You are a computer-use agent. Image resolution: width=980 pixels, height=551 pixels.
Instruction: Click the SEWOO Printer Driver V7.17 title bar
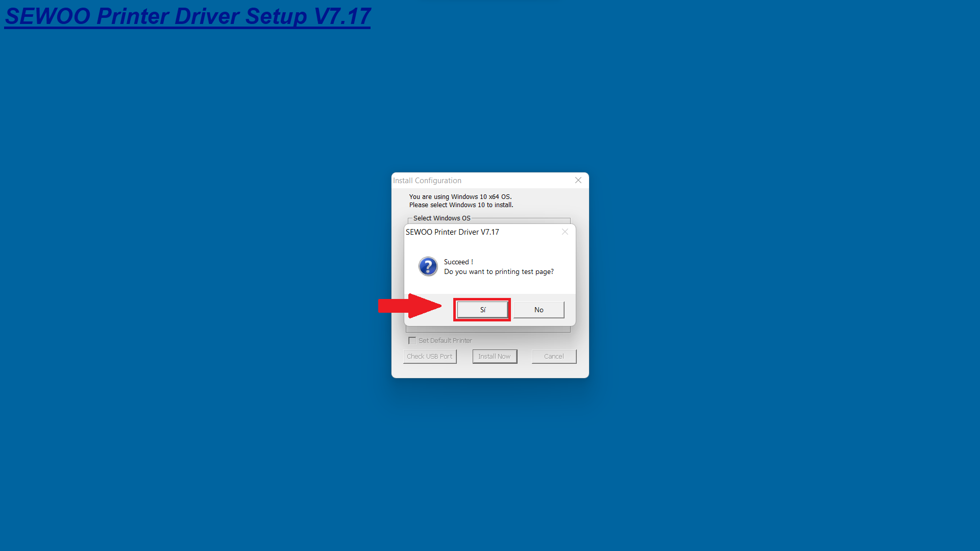click(x=480, y=232)
